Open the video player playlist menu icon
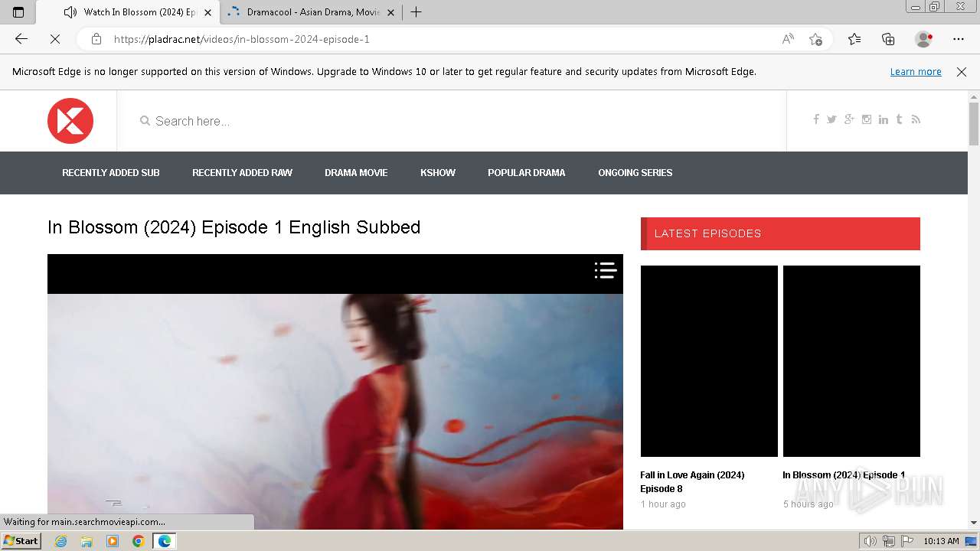The height and width of the screenshot is (551, 980). coord(606,270)
